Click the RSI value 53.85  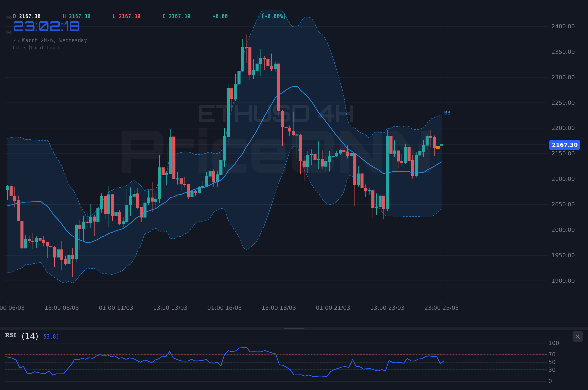[51, 336]
